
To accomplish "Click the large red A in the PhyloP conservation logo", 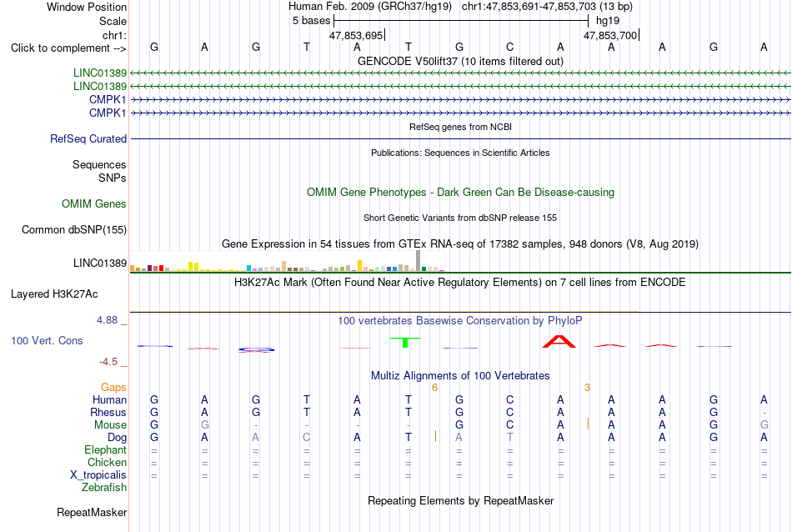I will 559,342.
